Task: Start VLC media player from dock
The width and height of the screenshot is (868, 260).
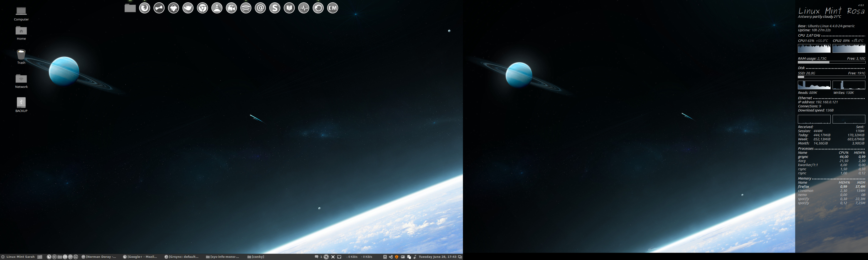Action: (217, 8)
